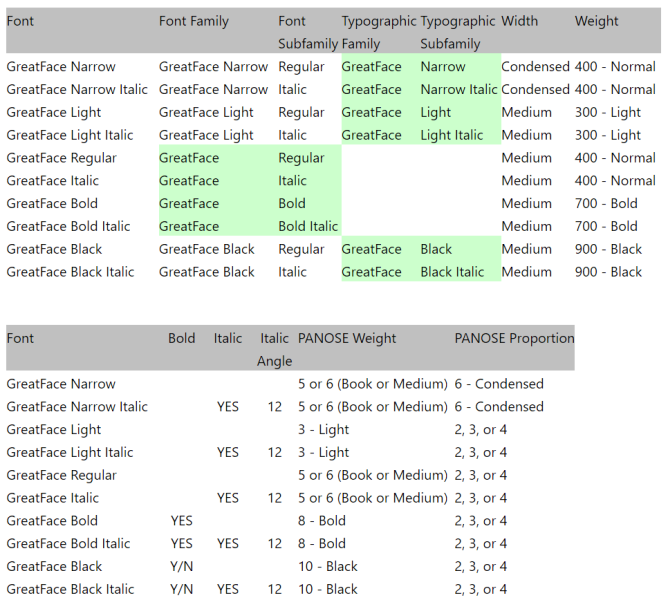The width and height of the screenshot is (668, 600).
Task: Click Condensed width in GreatFace Narrow Italic row
Action: [x=535, y=89]
